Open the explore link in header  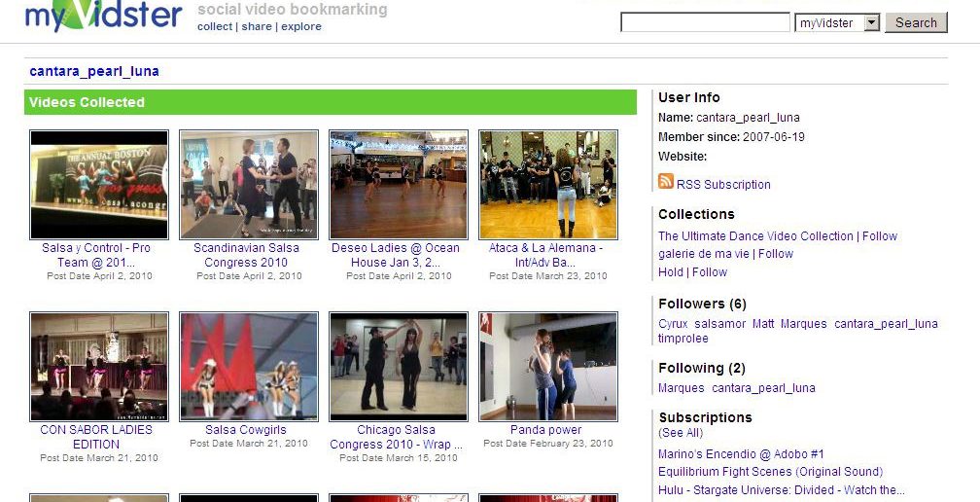click(301, 26)
